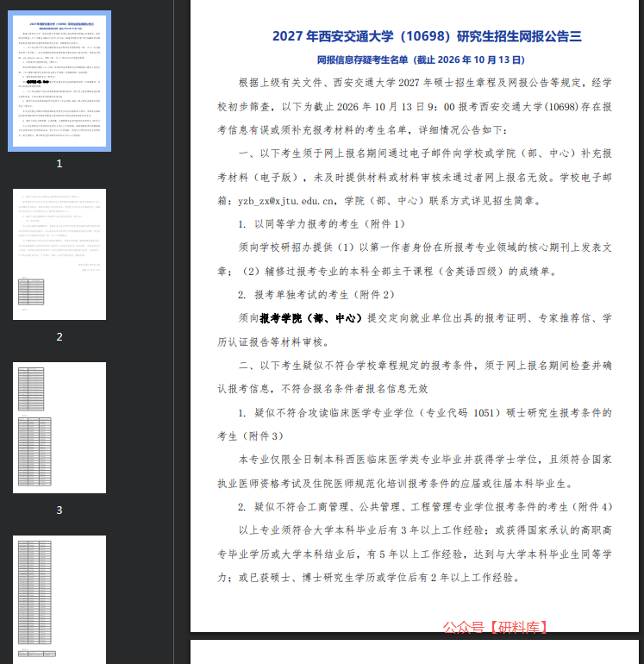Open page 2 thumbnail in sidebar
Viewport: 644px width, 664px height.
click(x=59, y=254)
